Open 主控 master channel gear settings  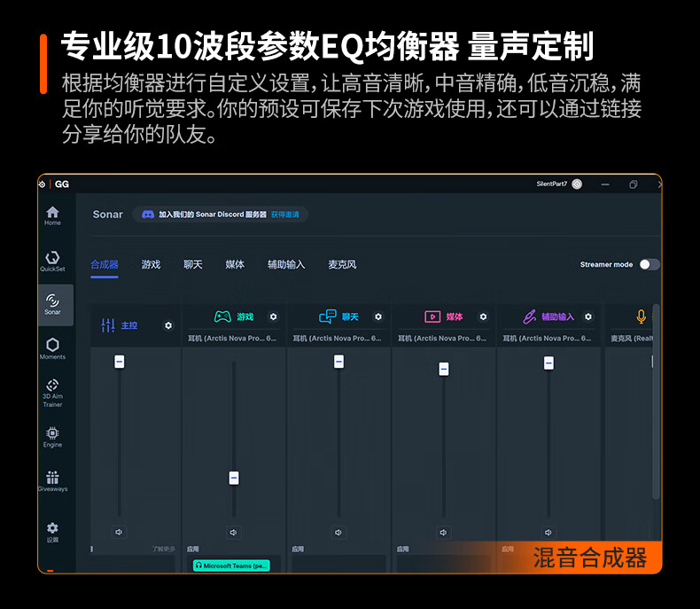(x=168, y=325)
